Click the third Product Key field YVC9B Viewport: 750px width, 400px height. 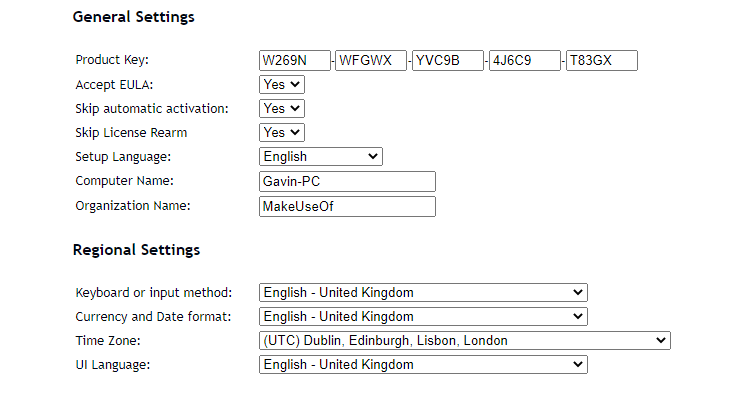(448, 61)
